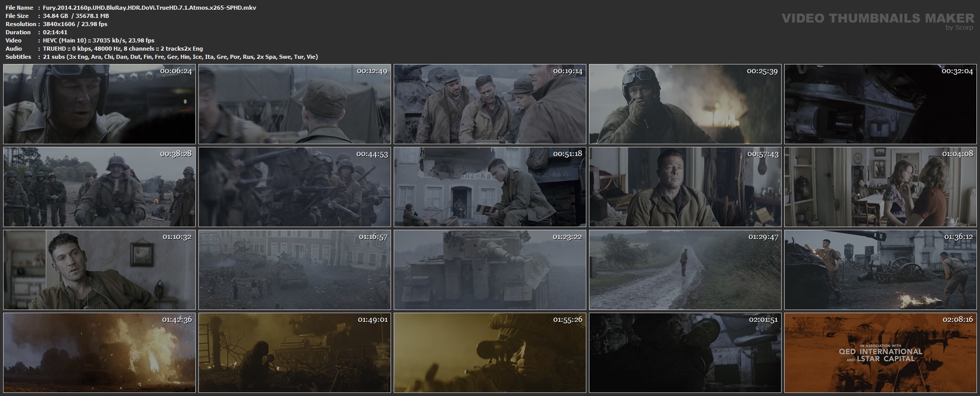The image size is (980, 396).
Task: Open the 01:16:57 frame
Action: [x=294, y=270]
